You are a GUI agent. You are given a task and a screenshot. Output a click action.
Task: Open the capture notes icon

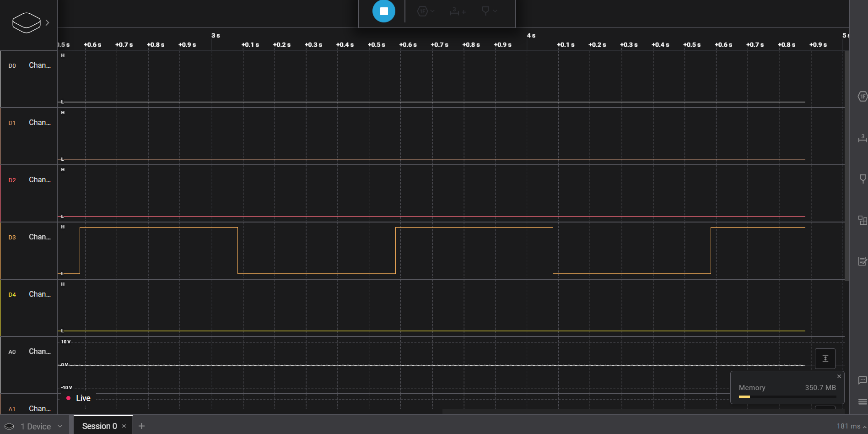click(x=863, y=261)
